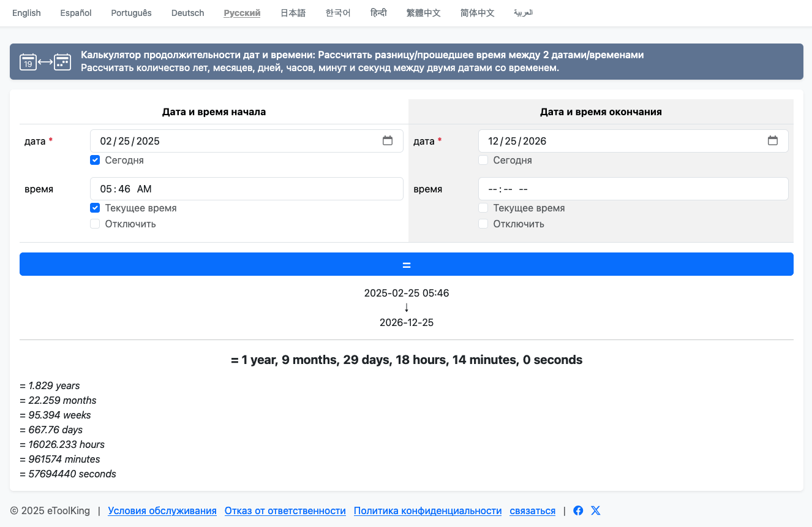The width and height of the screenshot is (812, 527).
Task: Click the date calculator logo icon in header
Action: tap(45, 61)
